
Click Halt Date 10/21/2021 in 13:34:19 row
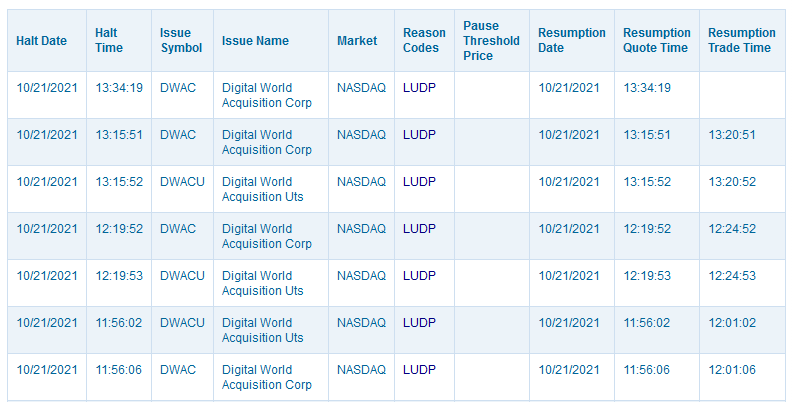coord(47,88)
